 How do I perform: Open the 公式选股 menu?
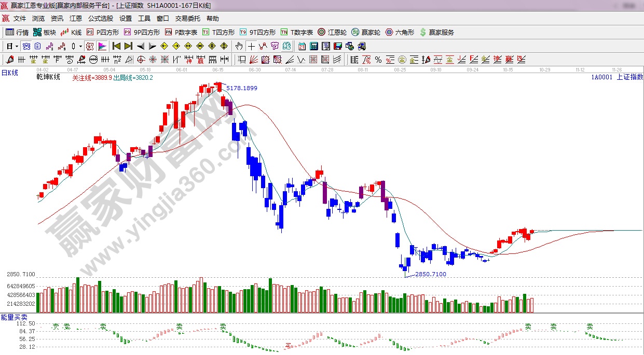click(100, 18)
